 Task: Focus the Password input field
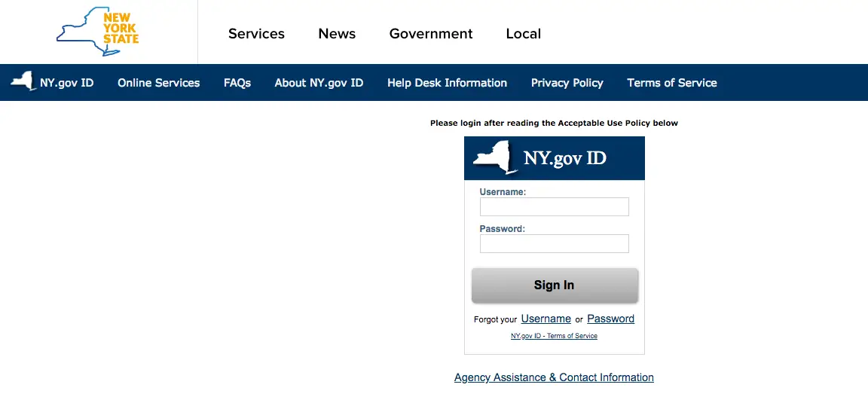point(554,243)
